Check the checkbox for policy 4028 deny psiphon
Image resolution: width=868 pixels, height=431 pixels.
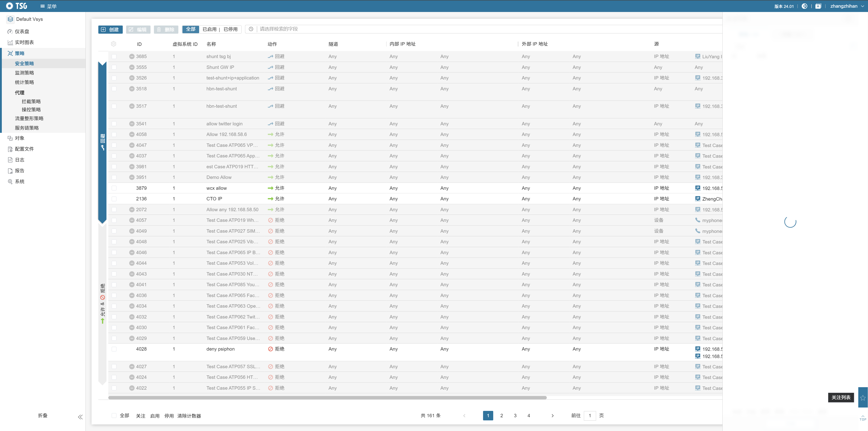(114, 349)
